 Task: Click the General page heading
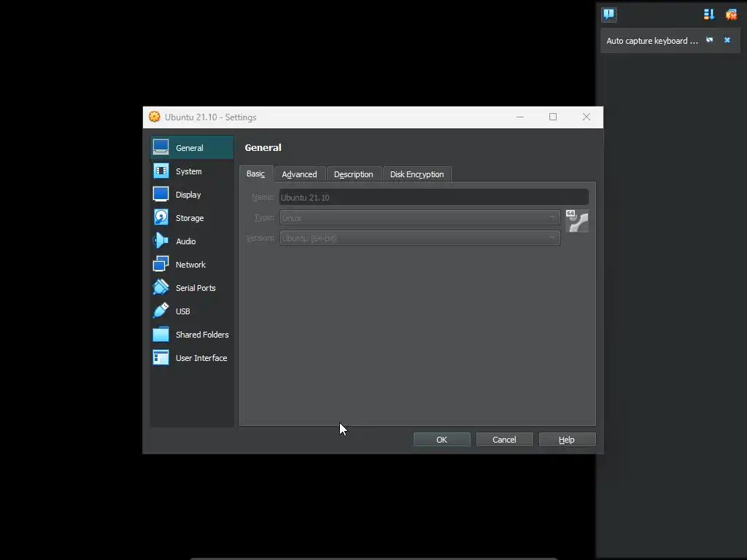click(263, 147)
